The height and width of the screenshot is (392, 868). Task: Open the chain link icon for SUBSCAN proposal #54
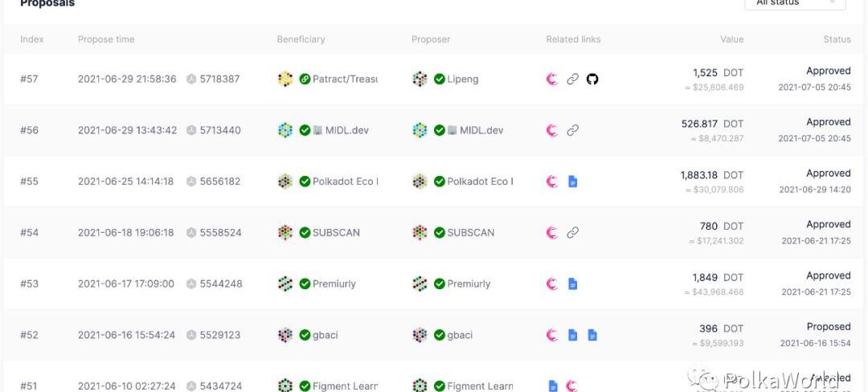[x=573, y=233]
